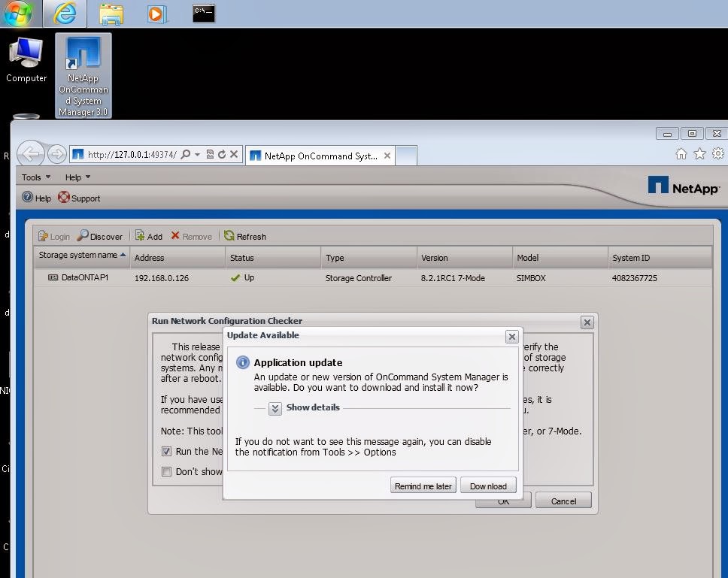Click the Update Available info icon
Viewport: 728px width, 578px height.
click(x=242, y=362)
